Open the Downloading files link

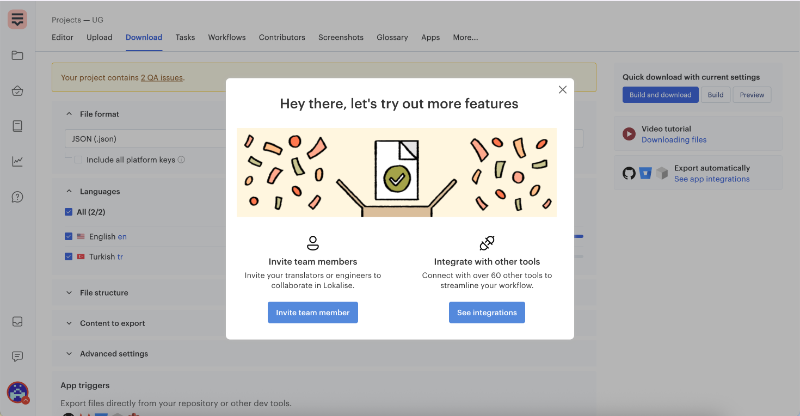(674, 140)
